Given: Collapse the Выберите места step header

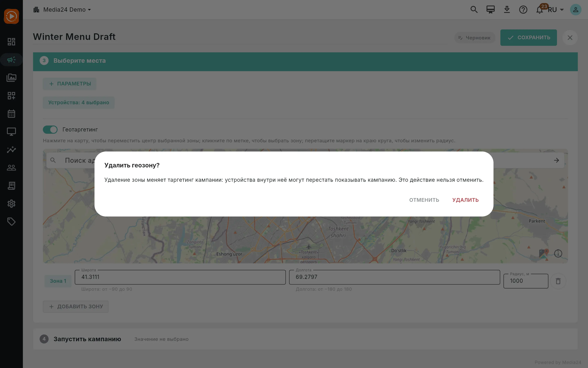Looking at the screenshot, I should (x=305, y=62).
